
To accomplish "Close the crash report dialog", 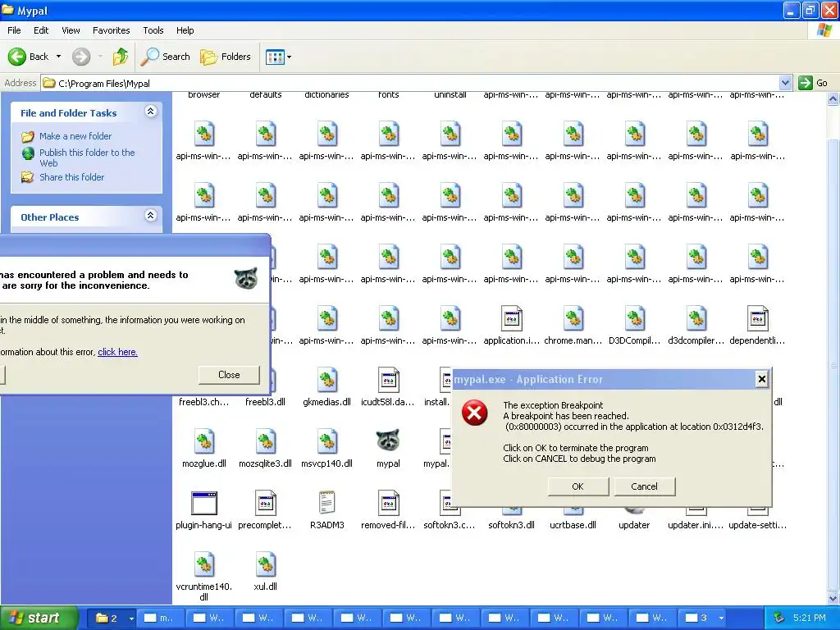I will pos(229,374).
